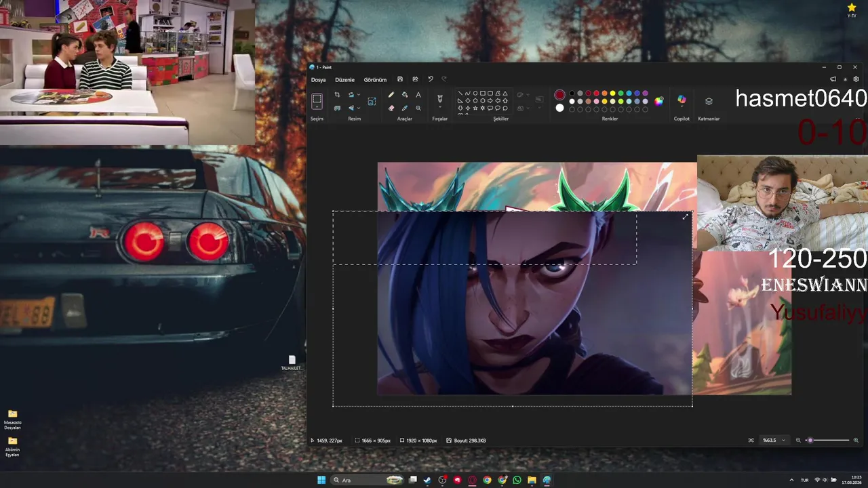
Task: Select the Text tool
Action: 418,95
